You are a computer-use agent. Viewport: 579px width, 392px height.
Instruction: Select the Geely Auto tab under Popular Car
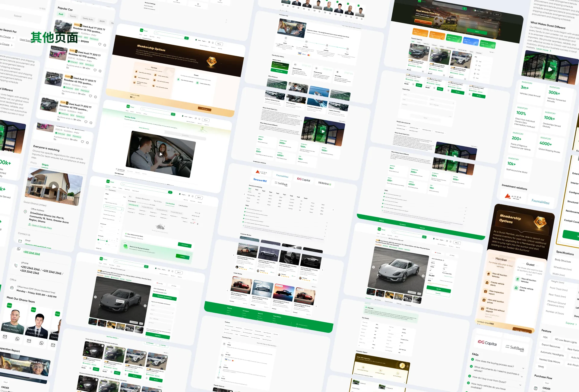88,19
